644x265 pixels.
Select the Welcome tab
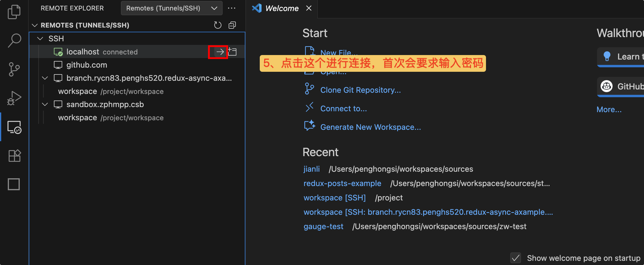pyautogui.click(x=282, y=8)
